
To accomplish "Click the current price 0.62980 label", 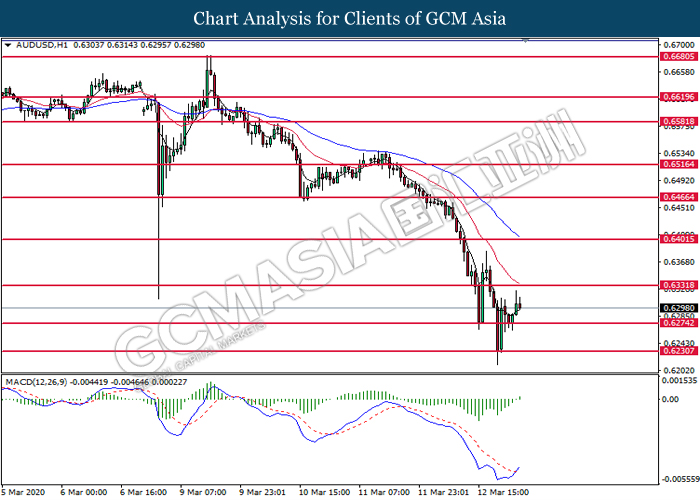I will coord(679,308).
